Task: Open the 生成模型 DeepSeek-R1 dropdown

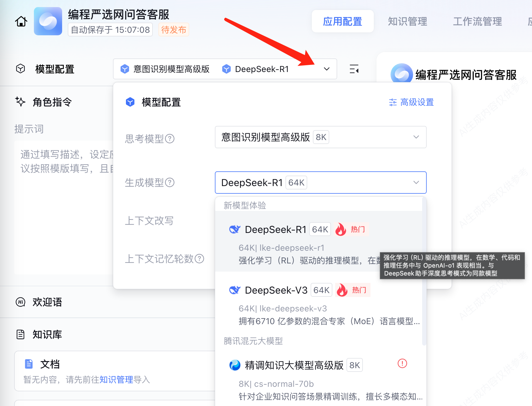Action: click(x=320, y=183)
